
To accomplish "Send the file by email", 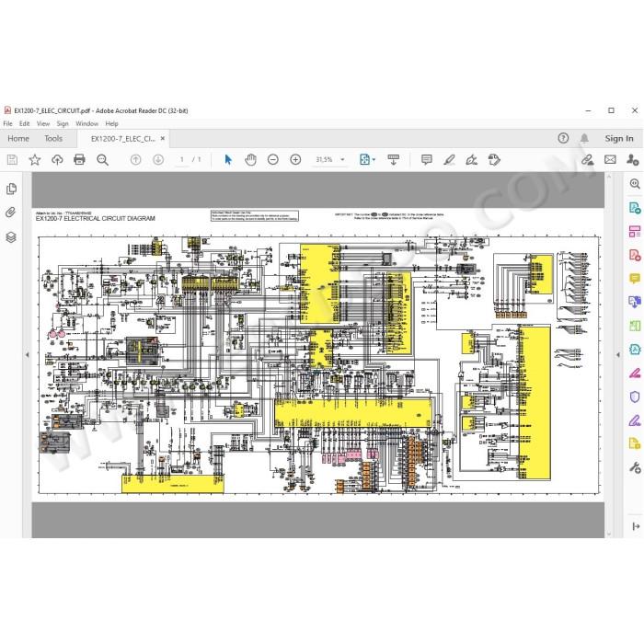I will coord(610,160).
